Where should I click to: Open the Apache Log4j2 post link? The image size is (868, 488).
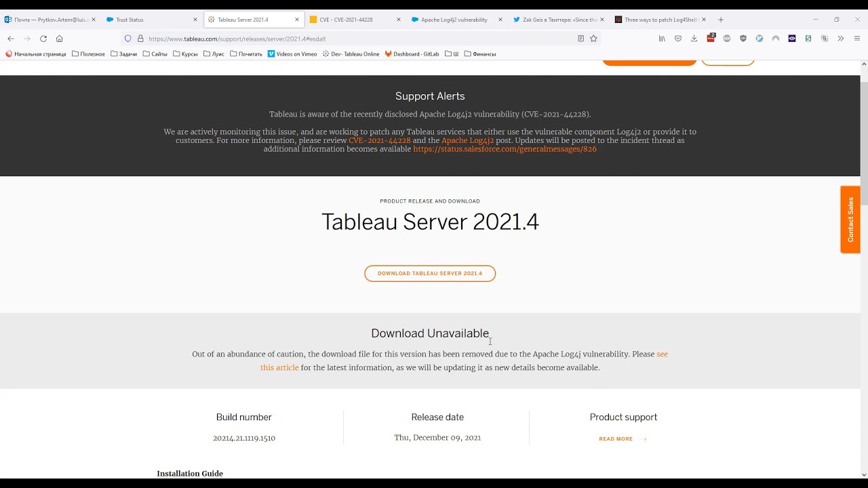click(468, 140)
